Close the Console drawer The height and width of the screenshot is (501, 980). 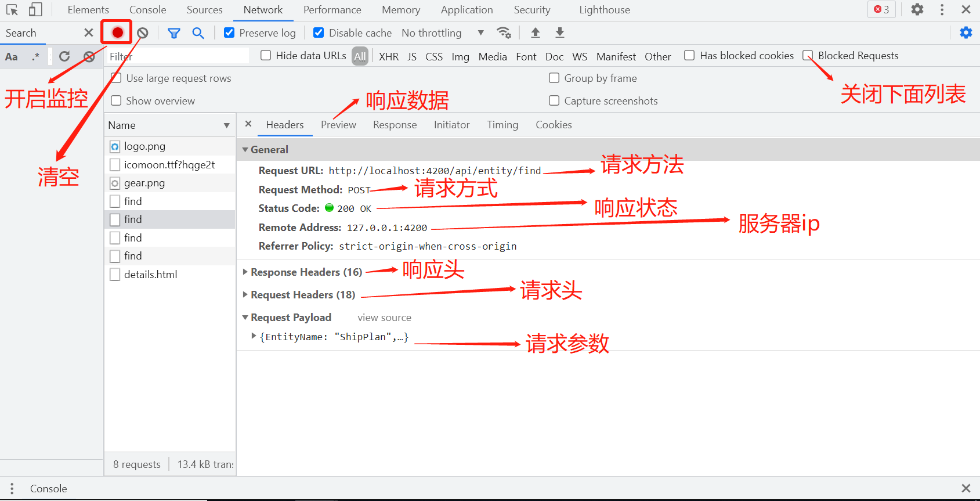coord(966,489)
